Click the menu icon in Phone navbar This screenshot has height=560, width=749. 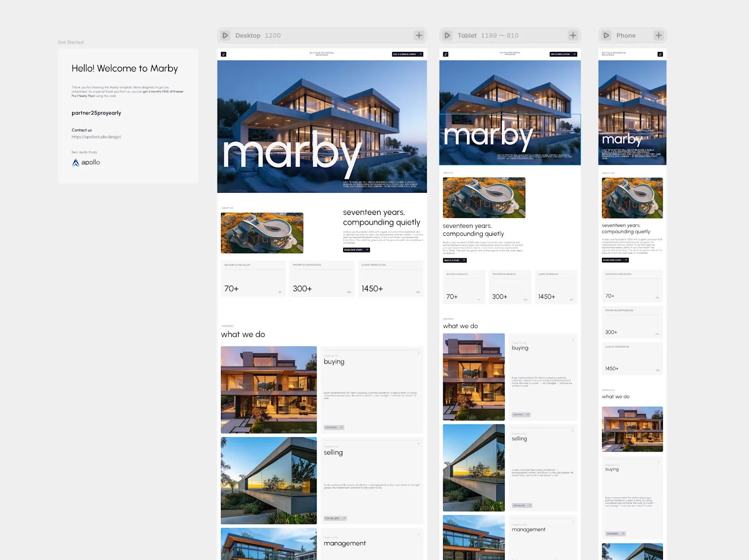(x=660, y=54)
